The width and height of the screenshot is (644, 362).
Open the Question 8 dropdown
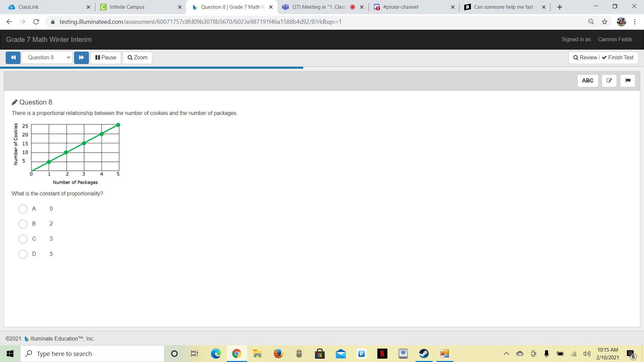(x=47, y=58)
